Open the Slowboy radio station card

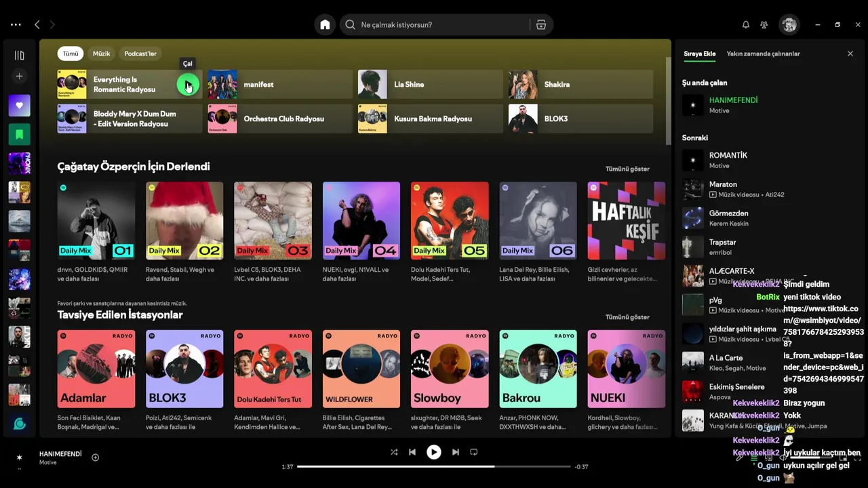click(450, 369)
